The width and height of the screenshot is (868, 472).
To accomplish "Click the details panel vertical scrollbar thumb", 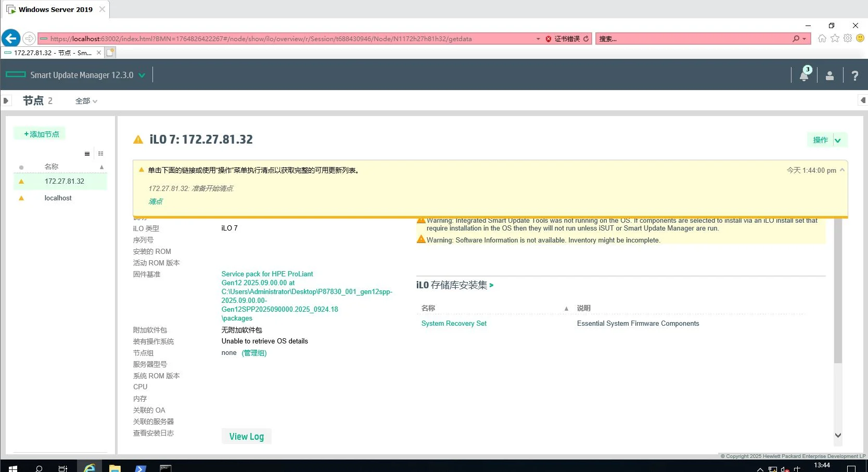I will pyautogui.click(x=838, y=290).
